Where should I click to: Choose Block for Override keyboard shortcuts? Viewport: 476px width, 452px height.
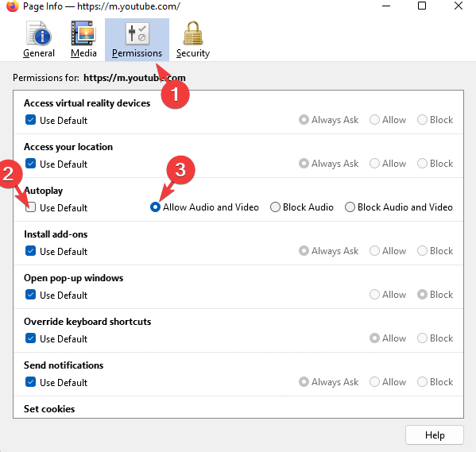pos(422,338)
